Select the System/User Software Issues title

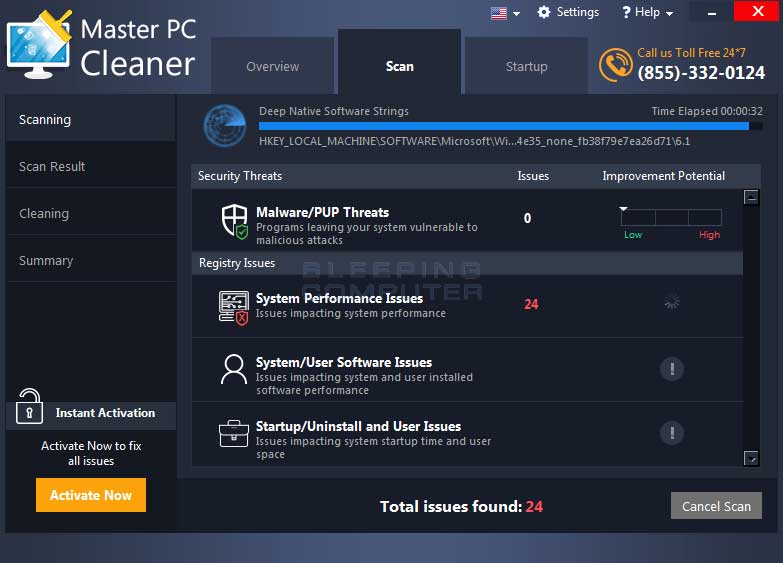[x=344, y=362]
